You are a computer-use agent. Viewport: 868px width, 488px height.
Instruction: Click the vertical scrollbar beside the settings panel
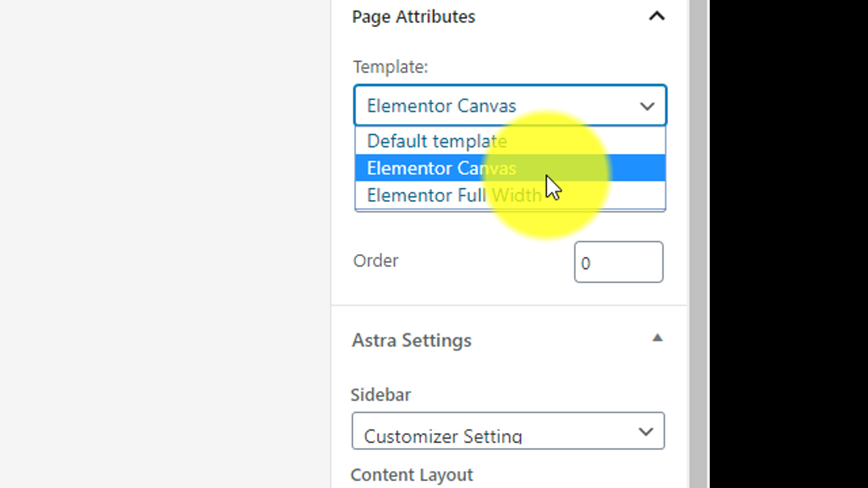coord(699,244)
